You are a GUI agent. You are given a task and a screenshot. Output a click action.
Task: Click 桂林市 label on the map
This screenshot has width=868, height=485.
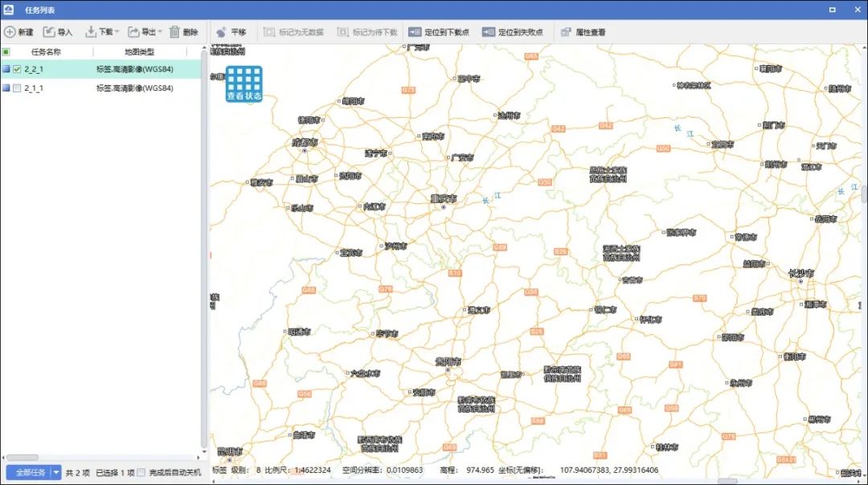point(666,446)
